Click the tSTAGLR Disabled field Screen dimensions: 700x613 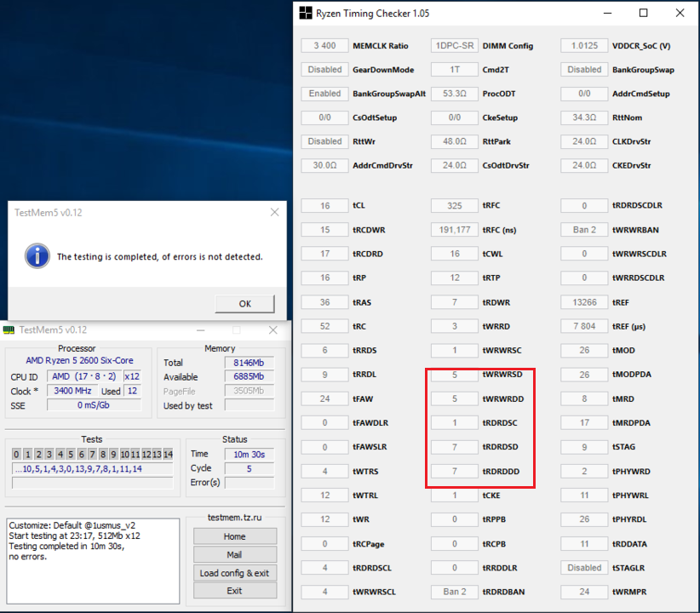584,568
